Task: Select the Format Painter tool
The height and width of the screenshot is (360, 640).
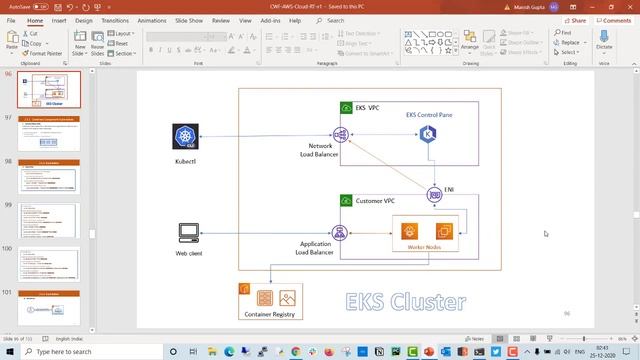Action: (x=42, y=53)
